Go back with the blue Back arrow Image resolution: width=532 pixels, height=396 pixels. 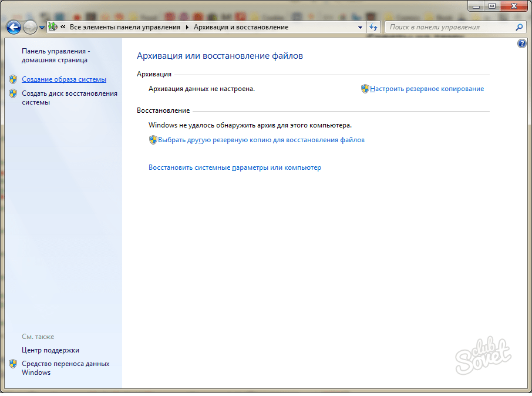point(14,28)
